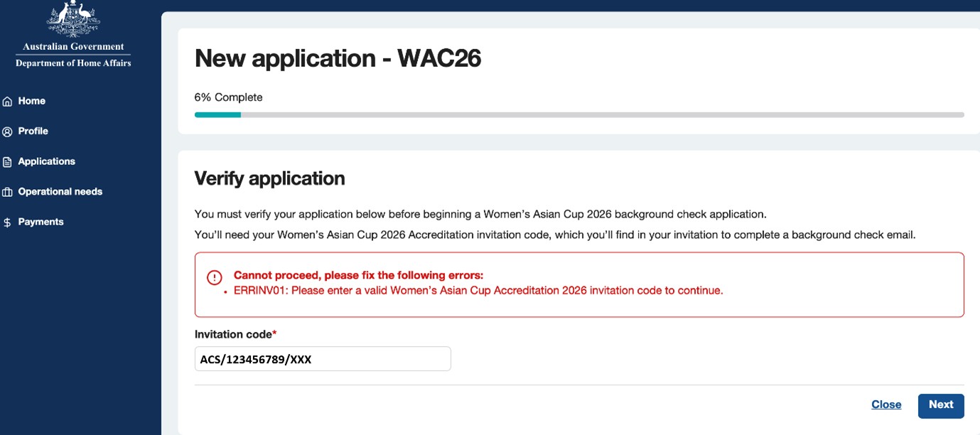The height and width of the screenshot is (435, 980).
Task: Open the Home menu item
Action: pos(32,101)
